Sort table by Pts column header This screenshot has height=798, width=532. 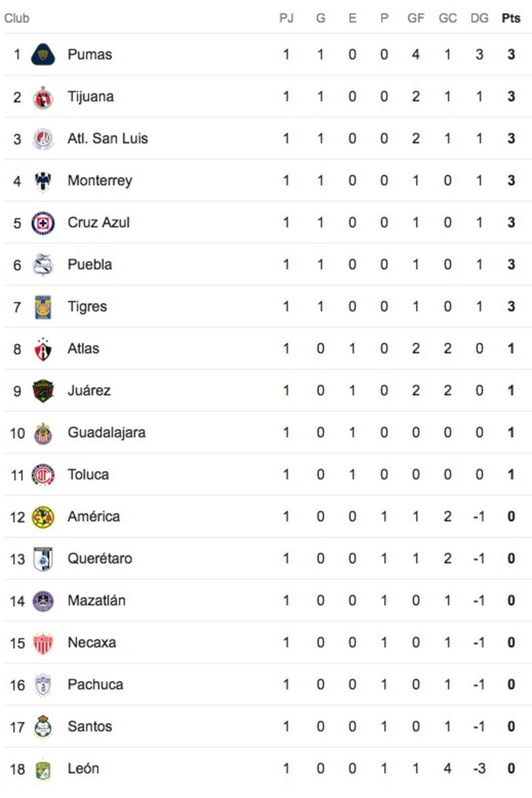click(x=511, y=19)
